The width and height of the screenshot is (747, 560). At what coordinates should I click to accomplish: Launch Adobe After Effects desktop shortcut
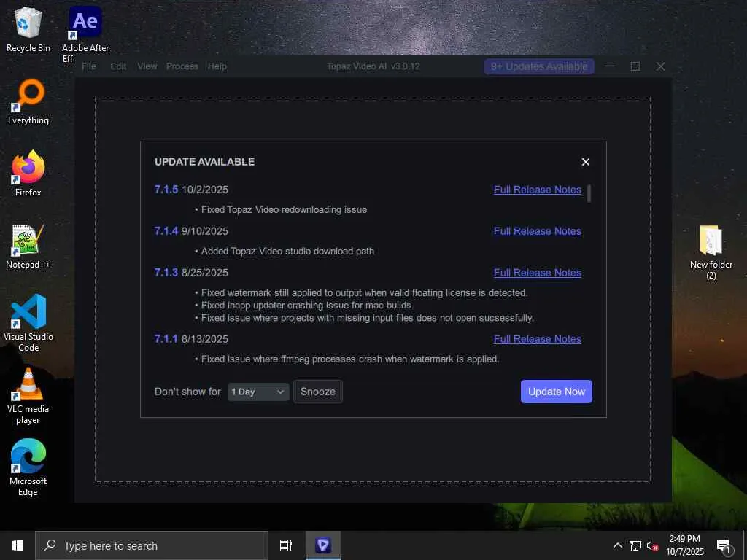85,34
